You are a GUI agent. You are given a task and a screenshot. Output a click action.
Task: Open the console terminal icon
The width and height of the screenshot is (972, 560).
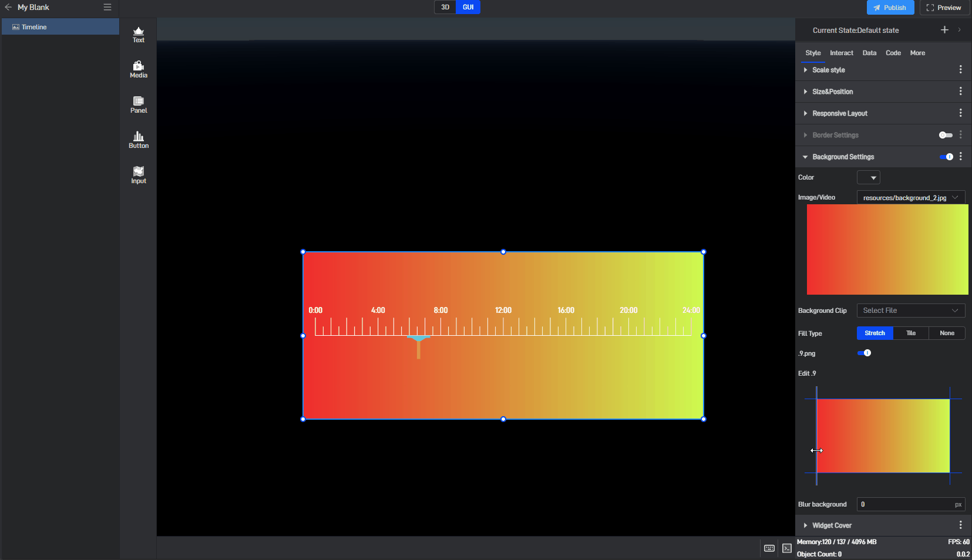787,548
